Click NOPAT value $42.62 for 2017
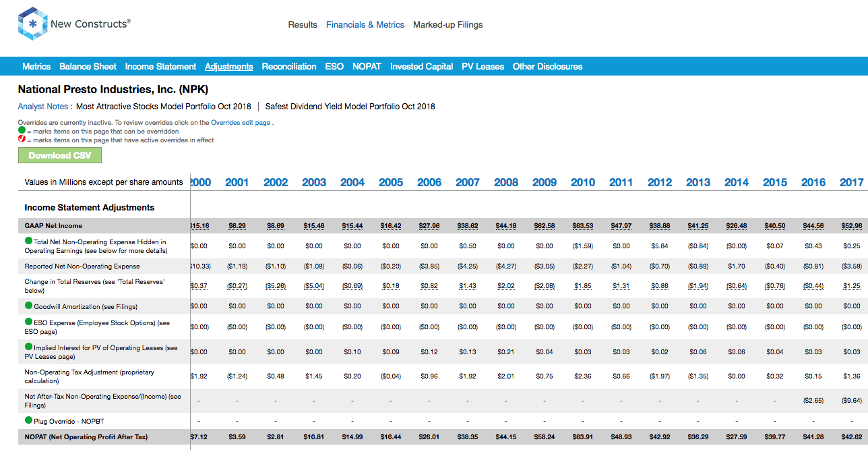The image size is (868, 450). click(852, 437)
